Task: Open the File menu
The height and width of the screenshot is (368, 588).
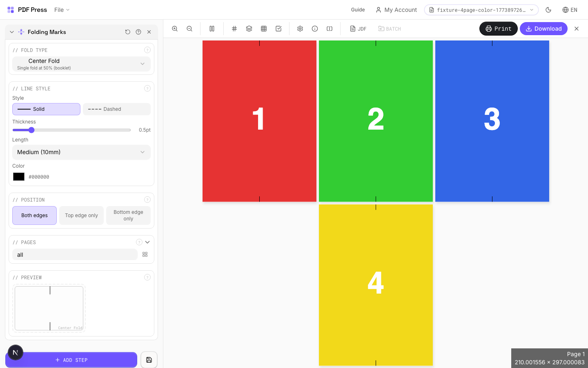Action: [x=61, y=10]
